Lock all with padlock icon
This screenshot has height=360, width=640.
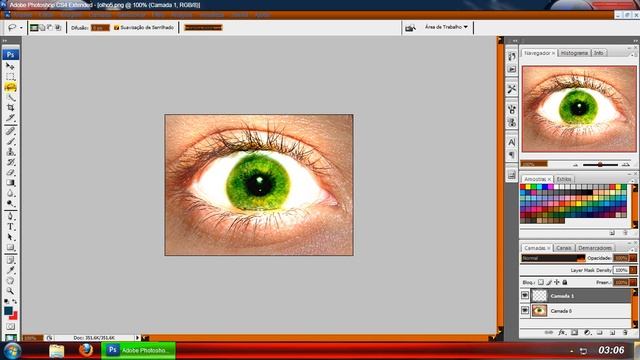coord(565,282)
